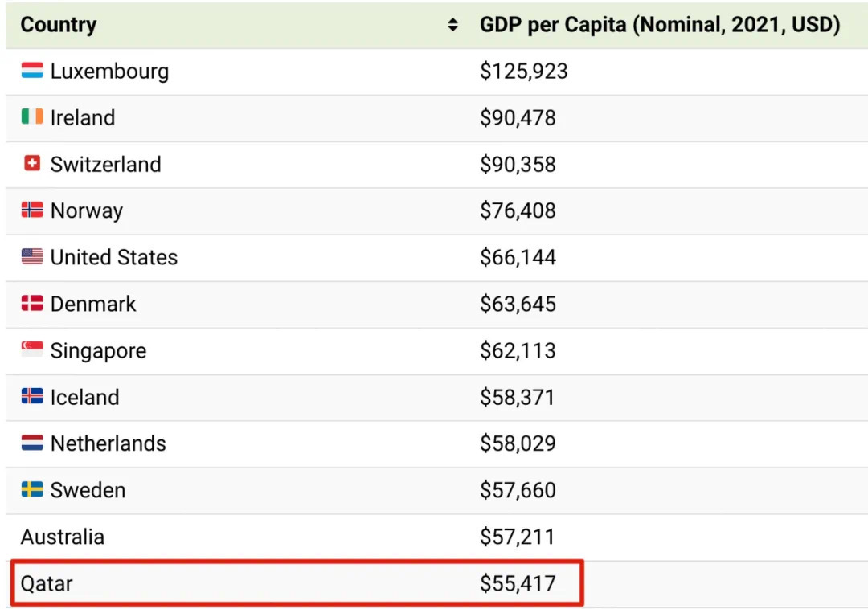Click the Luxembourg flag icon

[32, 71]
